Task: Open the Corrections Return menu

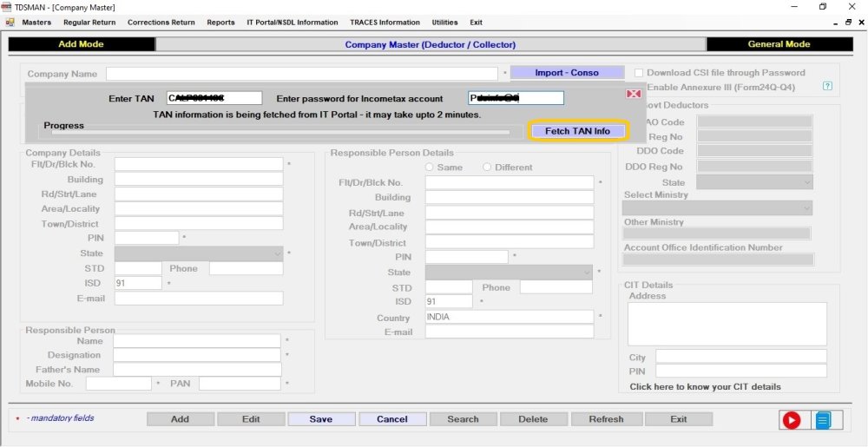Action: point(161,23)
